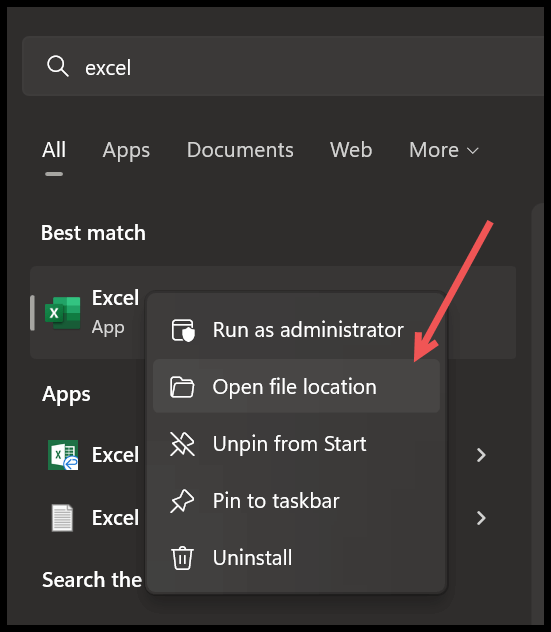Click the pin icon for Pin to taskbar

pyautogui.click(x=182, y=501)
